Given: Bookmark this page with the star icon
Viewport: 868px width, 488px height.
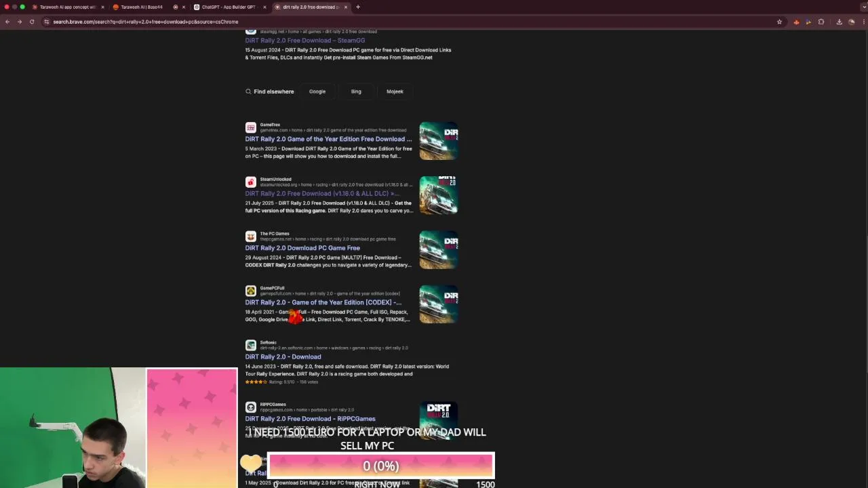Looking at the screenshot, I should (779, 22).
